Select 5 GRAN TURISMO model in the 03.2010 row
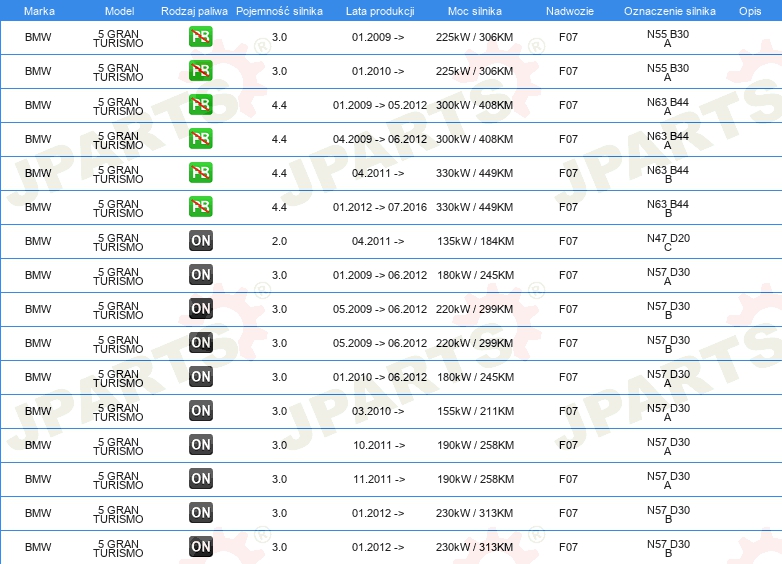782x564 pixels. (x=118, y=412)
